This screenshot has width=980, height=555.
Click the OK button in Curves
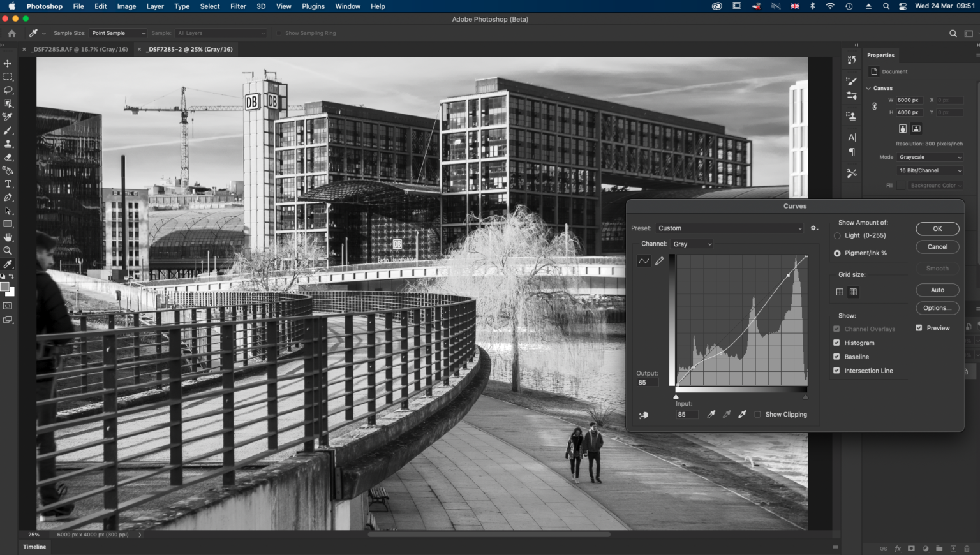click(937, 229)
